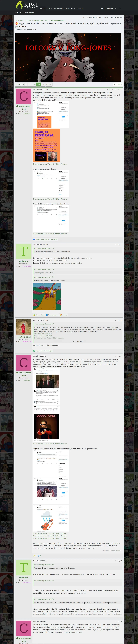Open Jose Camiones' avatar picture
The image size is (138, 644).
24,327
